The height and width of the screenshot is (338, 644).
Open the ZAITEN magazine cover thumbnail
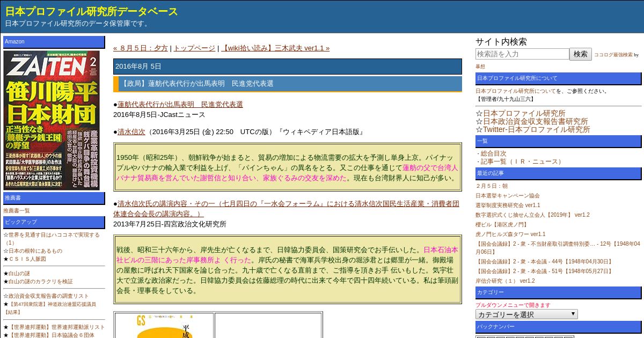51,120
